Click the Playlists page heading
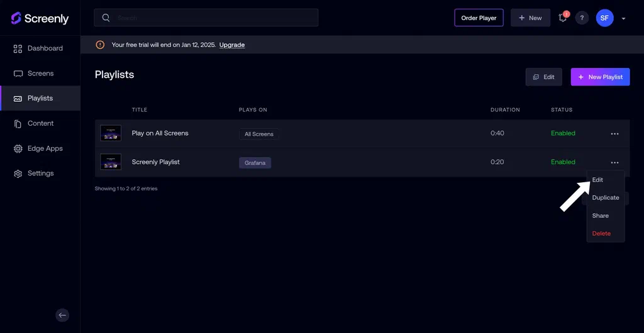The width and height of the screenshot is (644, 333). [114, 75]
